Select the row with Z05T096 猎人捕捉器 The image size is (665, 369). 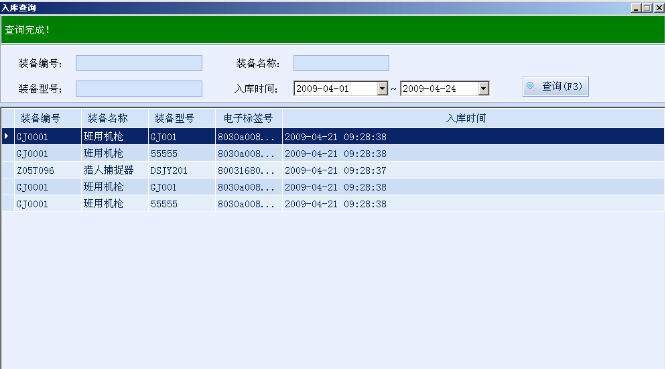click(332, 170)
